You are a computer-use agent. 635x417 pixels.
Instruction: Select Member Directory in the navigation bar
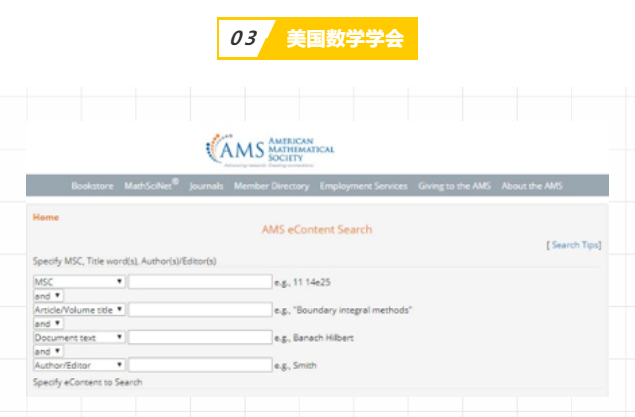click(272, 186)
